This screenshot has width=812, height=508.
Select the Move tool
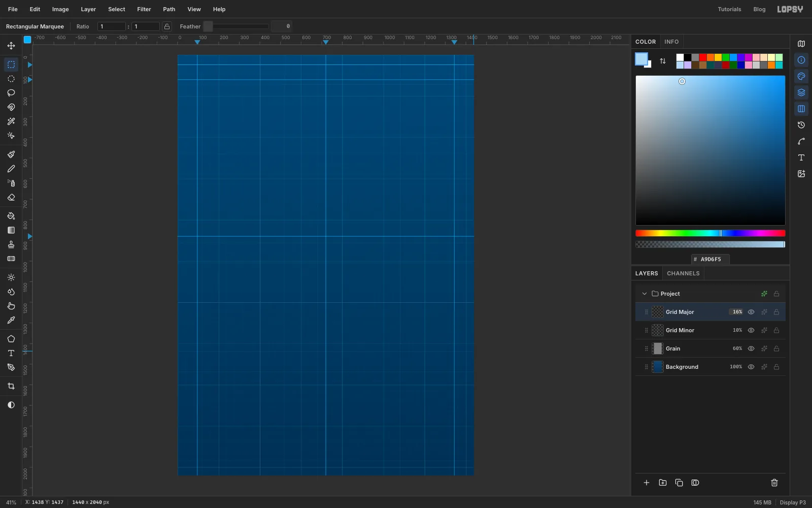click(11, 46)
